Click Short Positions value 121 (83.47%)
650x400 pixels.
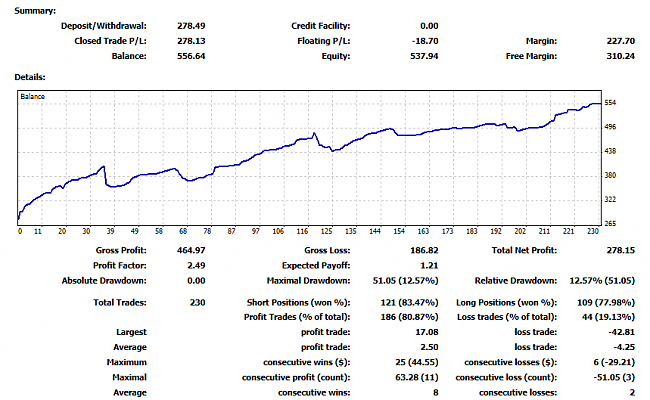point(409,303)
